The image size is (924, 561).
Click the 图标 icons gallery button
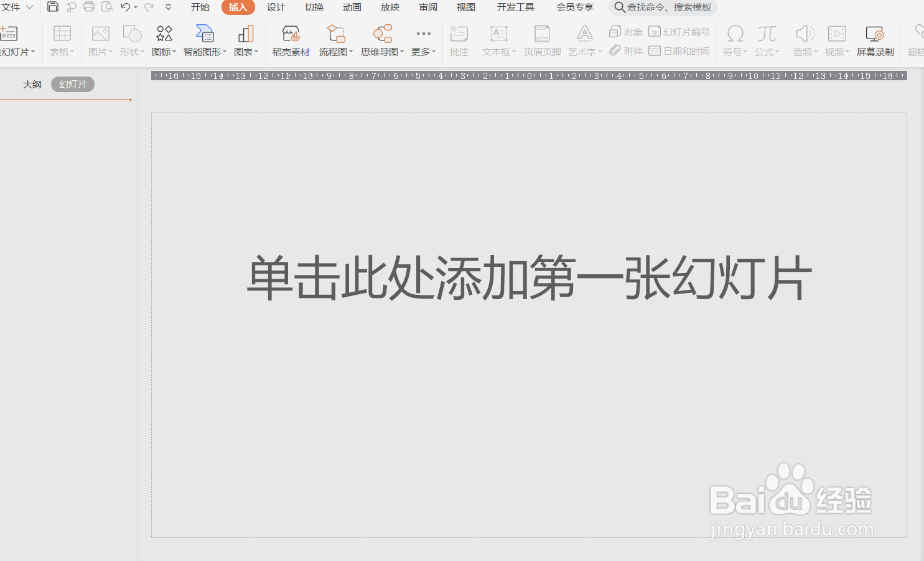tap(164, 34)
